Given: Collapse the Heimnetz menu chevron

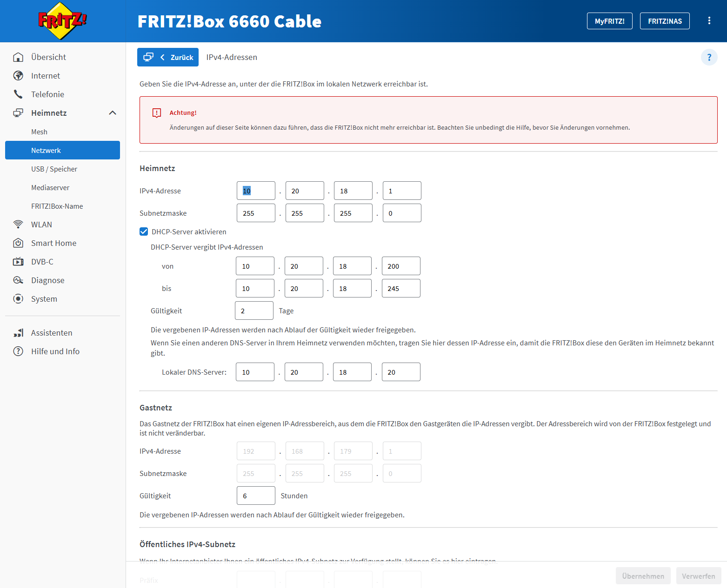Looking at the screenshot, I should pos(113,113).
